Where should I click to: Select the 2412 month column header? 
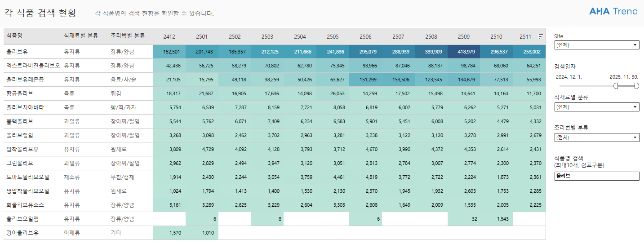click(x=169, y=37)
